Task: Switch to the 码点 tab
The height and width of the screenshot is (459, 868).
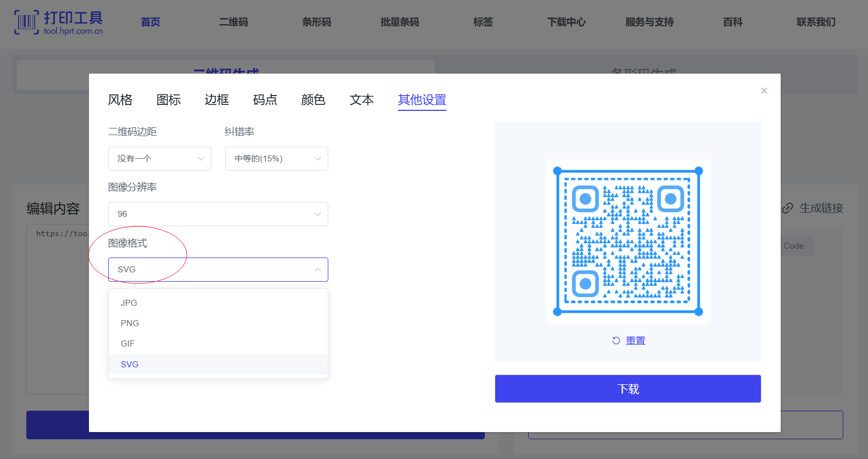Action: (265, 100)
